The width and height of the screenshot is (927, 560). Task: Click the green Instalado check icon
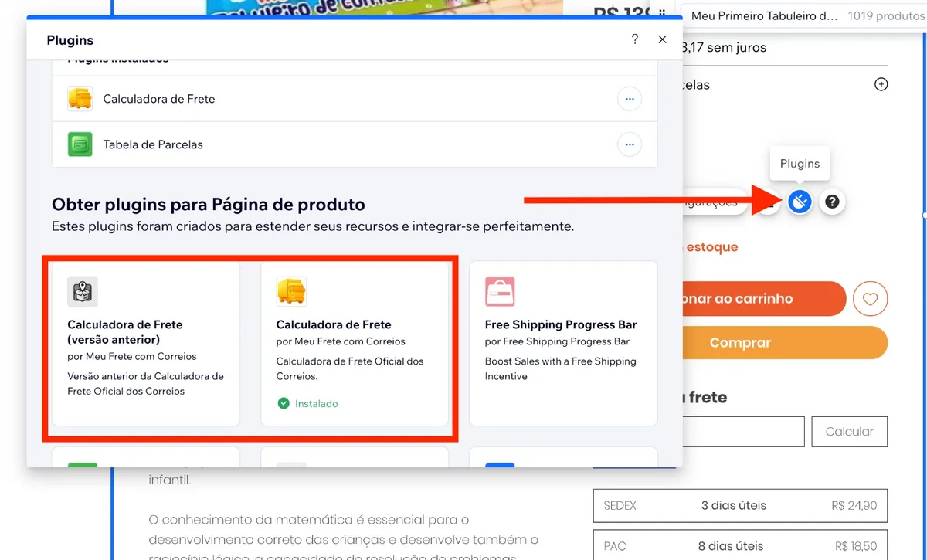(284, 403)
